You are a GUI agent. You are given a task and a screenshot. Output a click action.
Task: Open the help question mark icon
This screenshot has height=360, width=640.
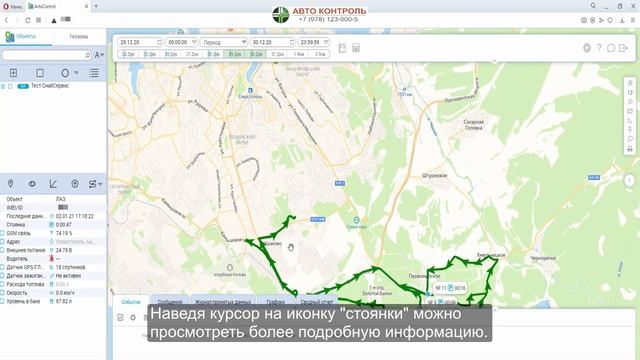coord(599,48)
